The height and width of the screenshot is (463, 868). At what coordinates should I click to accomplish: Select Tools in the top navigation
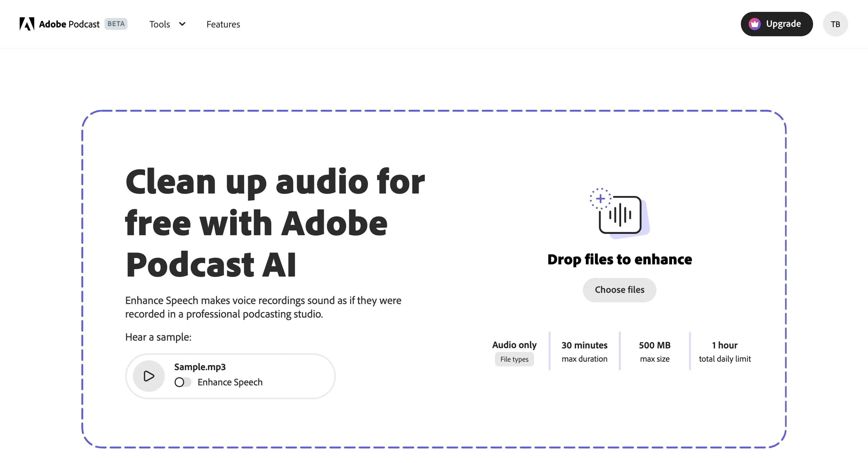point(159,24)
